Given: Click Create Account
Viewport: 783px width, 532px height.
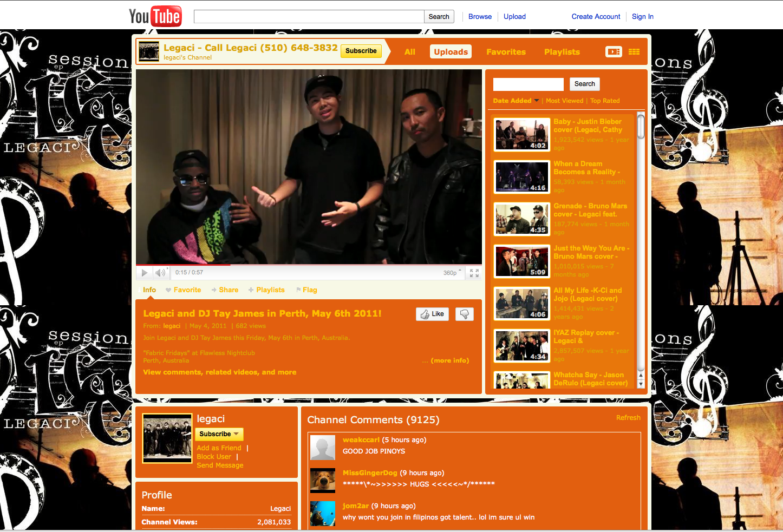Looking at the screenshot, I should point(596,17).
